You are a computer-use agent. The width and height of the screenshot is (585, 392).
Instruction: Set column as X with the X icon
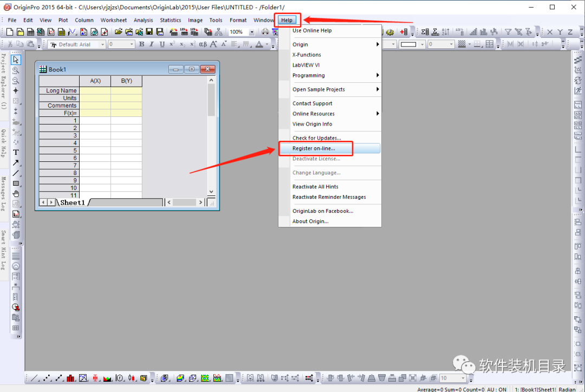[550, 32]
